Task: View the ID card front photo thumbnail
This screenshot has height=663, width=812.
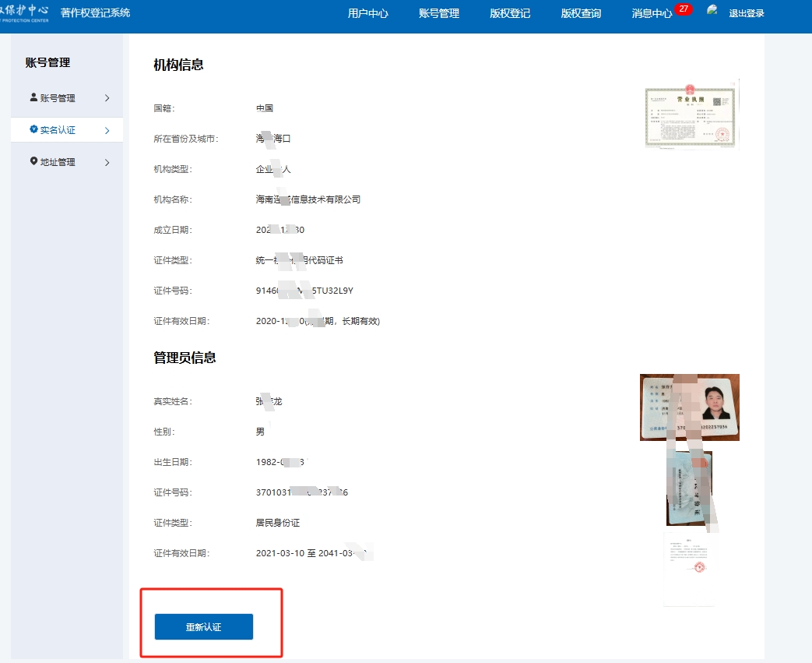Action: 690,407
